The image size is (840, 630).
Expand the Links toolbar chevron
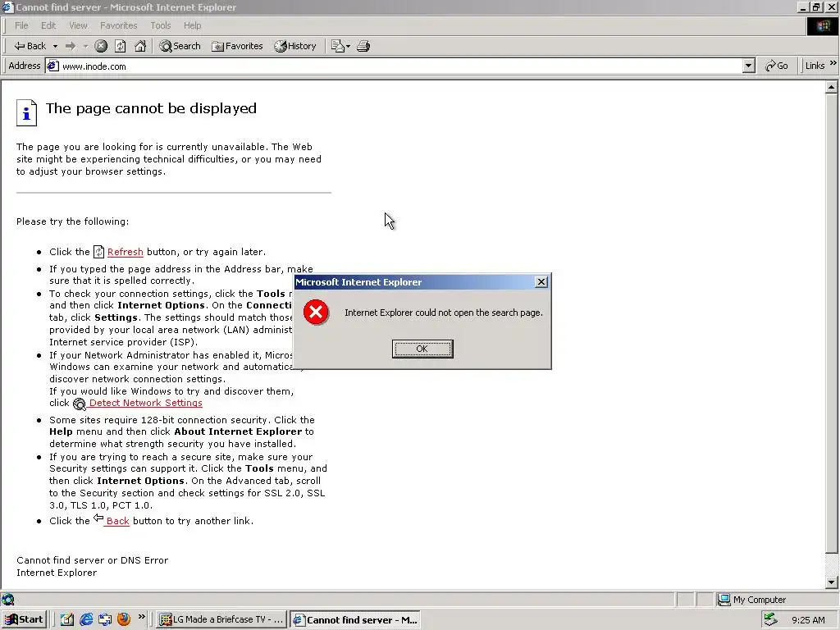pos(833,63)
